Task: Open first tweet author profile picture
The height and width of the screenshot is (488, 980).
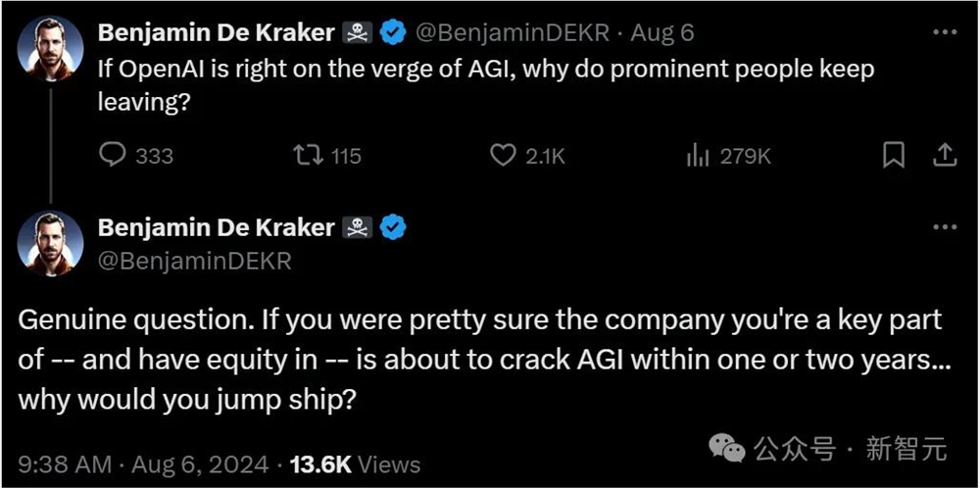Action: [x=51, y=47]
